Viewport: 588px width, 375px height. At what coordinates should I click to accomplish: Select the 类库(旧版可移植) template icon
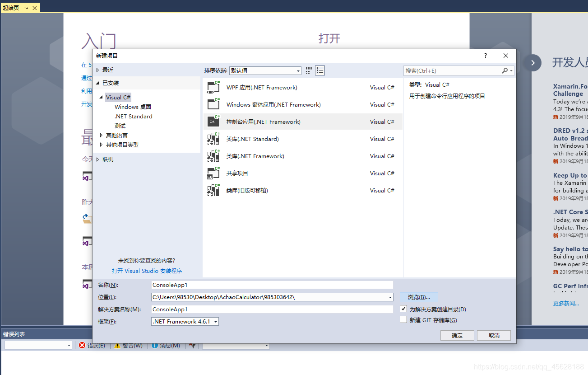(213, 190)
